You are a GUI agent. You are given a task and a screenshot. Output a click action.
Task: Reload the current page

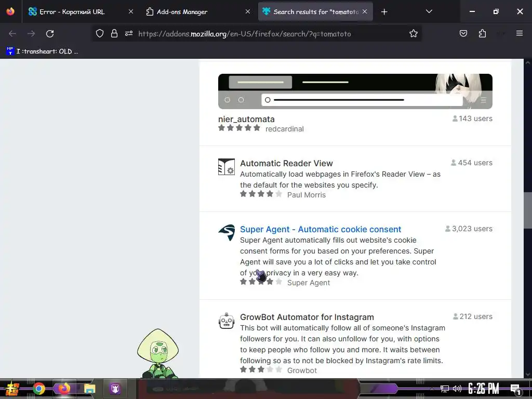(x=50, y=34)
